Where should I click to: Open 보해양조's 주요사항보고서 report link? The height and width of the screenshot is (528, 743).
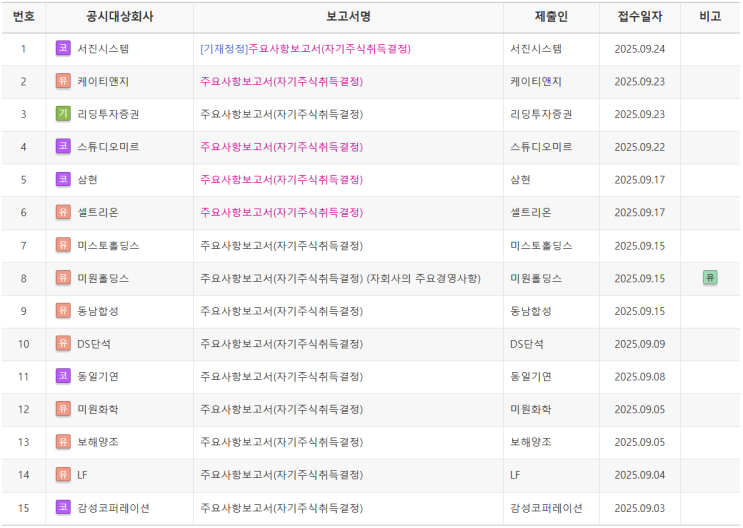point(281,442)
